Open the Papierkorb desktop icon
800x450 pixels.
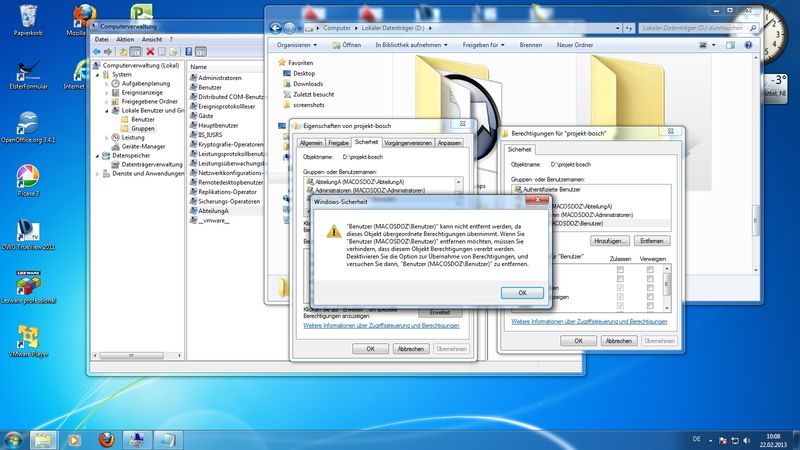[19, 17]
